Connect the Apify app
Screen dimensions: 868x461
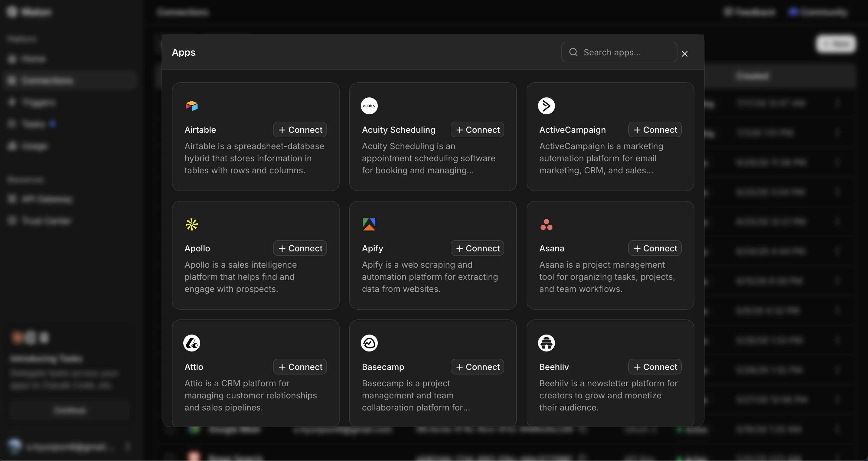(x=477, y=248)
